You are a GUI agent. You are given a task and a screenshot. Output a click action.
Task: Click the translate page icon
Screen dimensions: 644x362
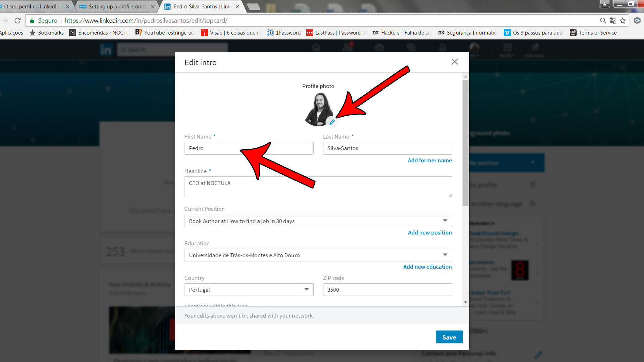click(x=613, y=21)
